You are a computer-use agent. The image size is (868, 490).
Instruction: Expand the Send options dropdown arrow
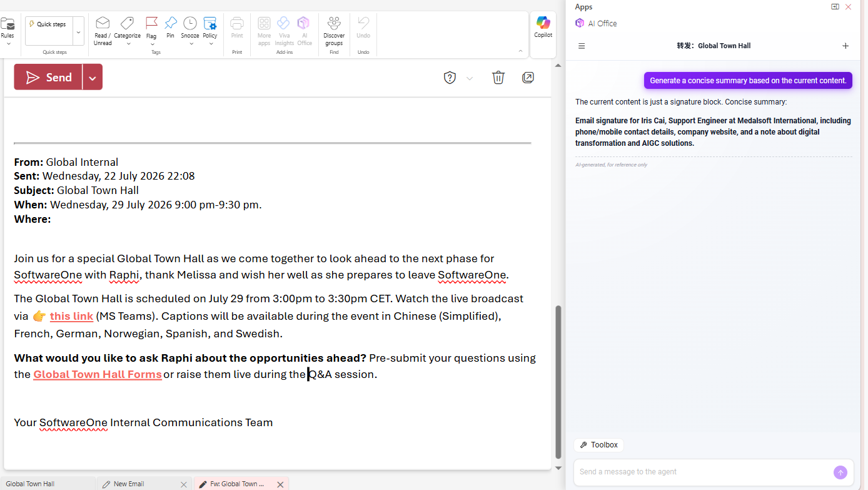click(x=93, y=78)
